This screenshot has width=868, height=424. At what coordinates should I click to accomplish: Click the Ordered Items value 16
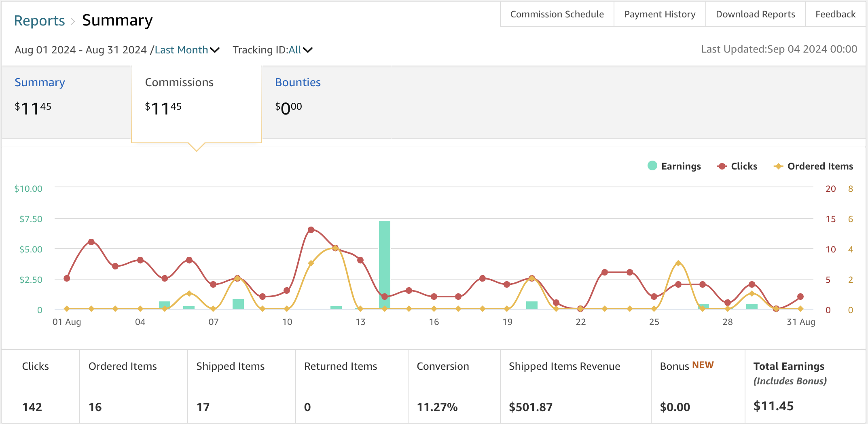tap(95, 407)
